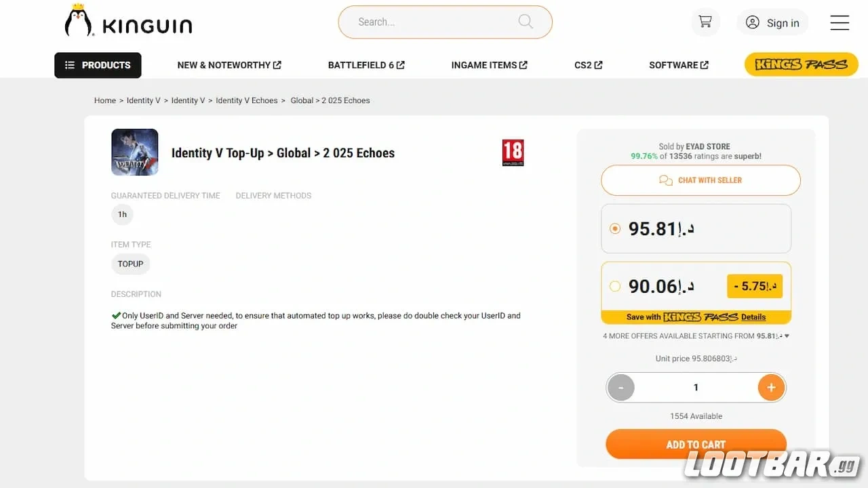Decrease quantity with the minus button

pyautogui.click(x=621, y=388)
